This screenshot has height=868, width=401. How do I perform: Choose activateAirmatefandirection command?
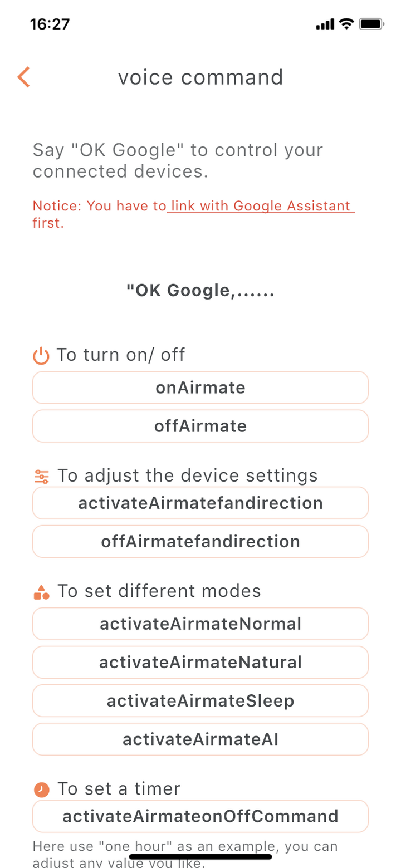(200, 503)
